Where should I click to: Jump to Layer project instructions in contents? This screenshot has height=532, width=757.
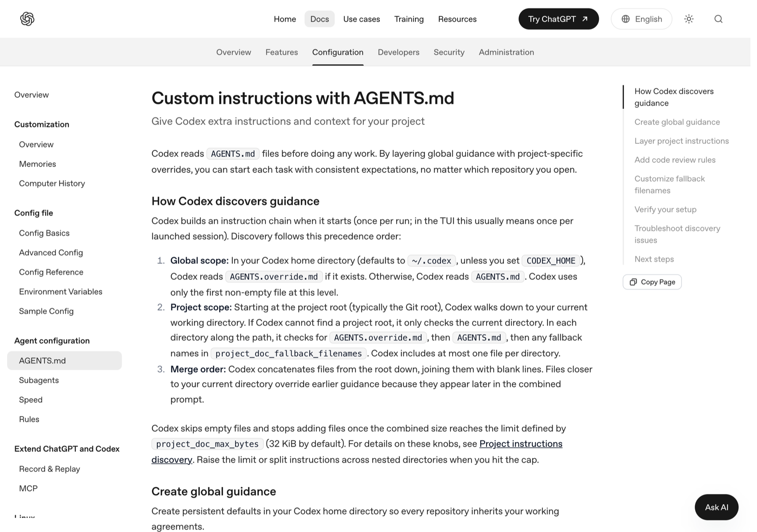point(681,141)
